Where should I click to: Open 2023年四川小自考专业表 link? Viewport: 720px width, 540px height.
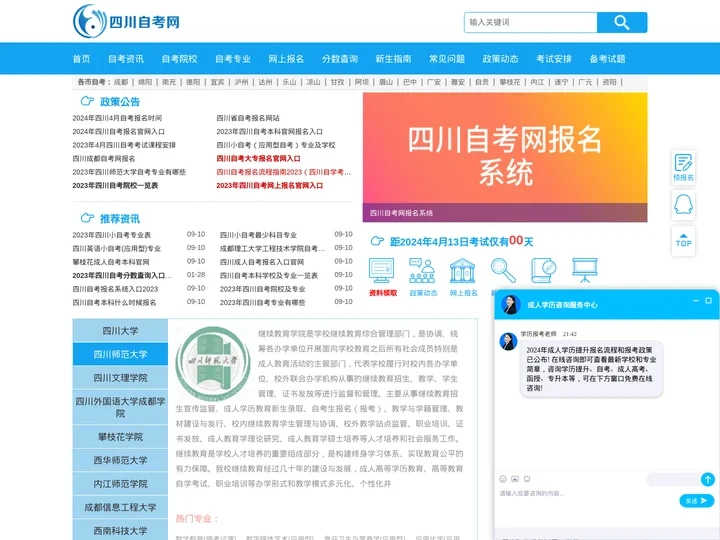click(112, 235)
